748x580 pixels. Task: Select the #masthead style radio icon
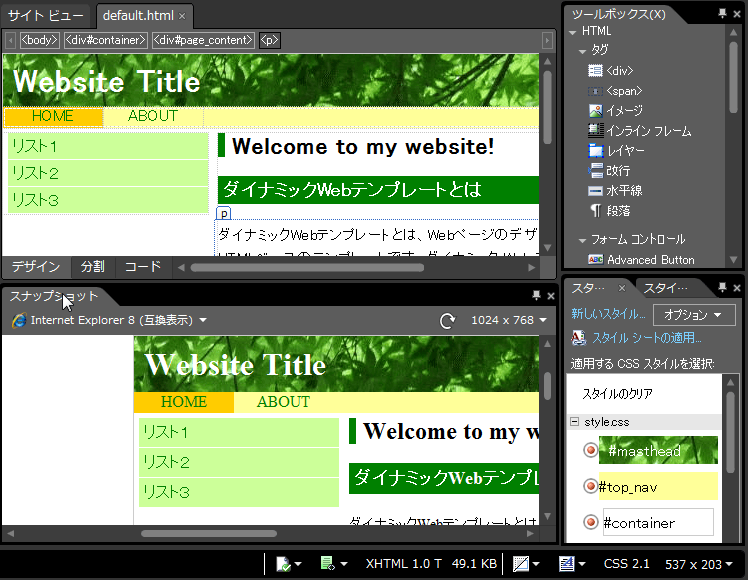pos(591,450)
